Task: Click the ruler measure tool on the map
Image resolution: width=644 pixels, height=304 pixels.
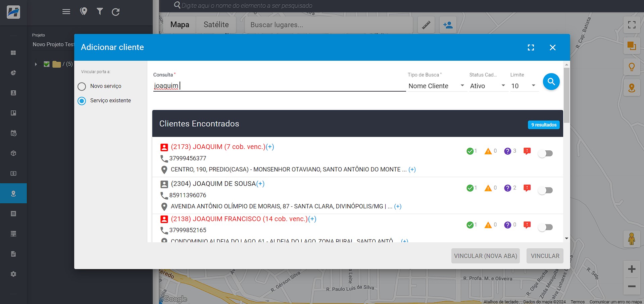Action: [426, 25]
